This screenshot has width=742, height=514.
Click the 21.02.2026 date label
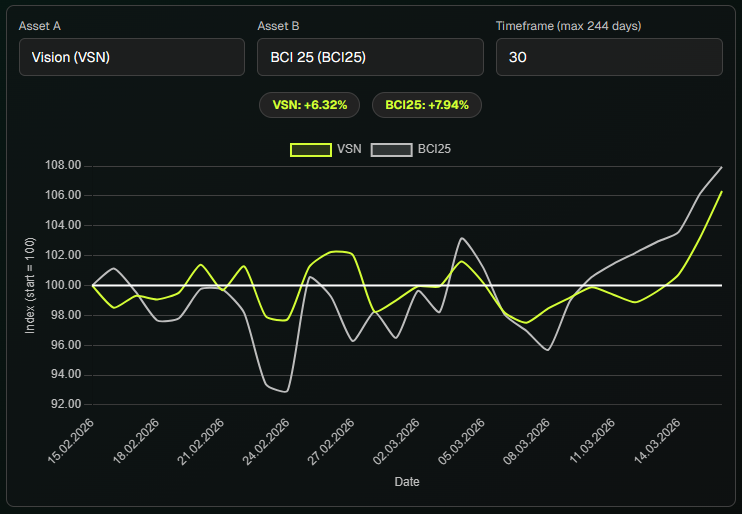(x=201, y=441)
